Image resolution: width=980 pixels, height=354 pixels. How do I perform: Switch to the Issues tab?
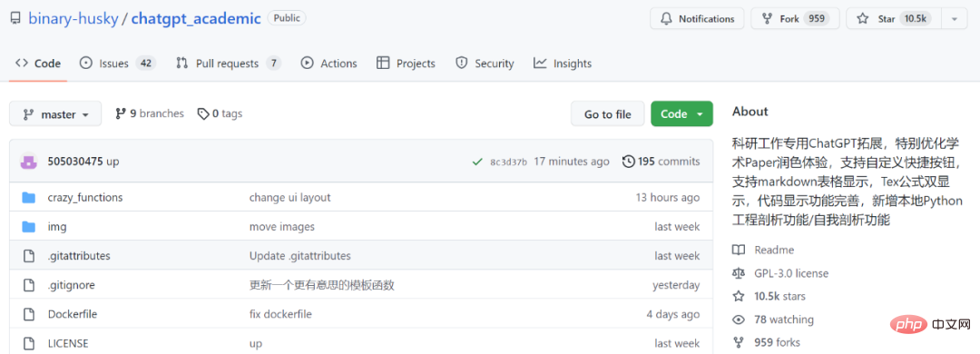[x=117, y=64]
